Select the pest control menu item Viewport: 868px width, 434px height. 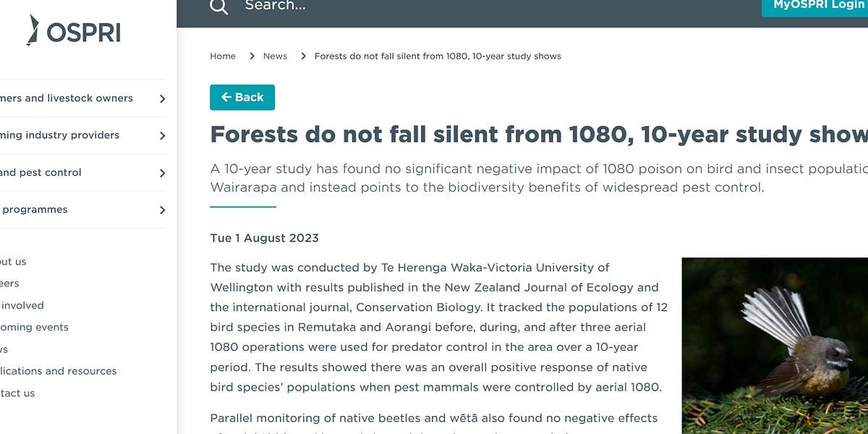click(x=41, y=173)
